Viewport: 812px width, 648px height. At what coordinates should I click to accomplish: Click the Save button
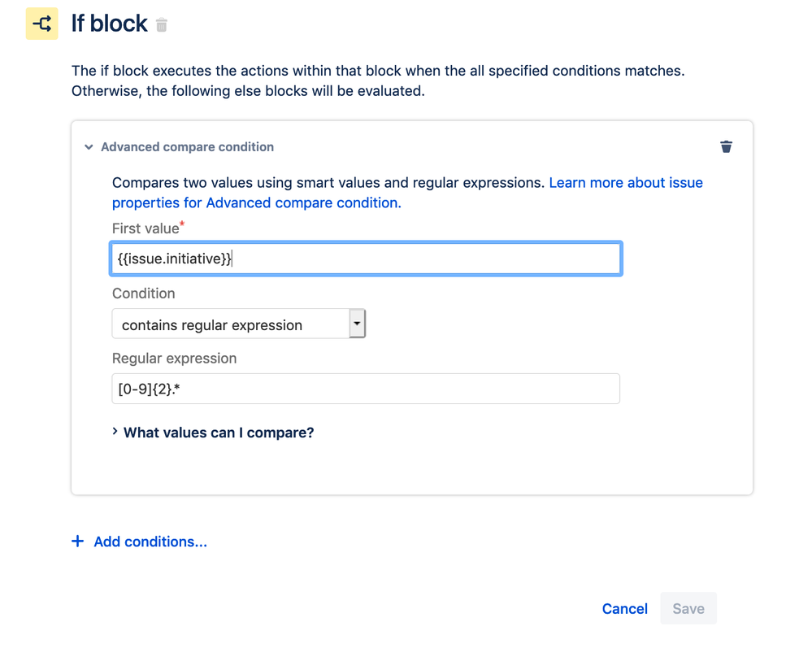[688, 609]
